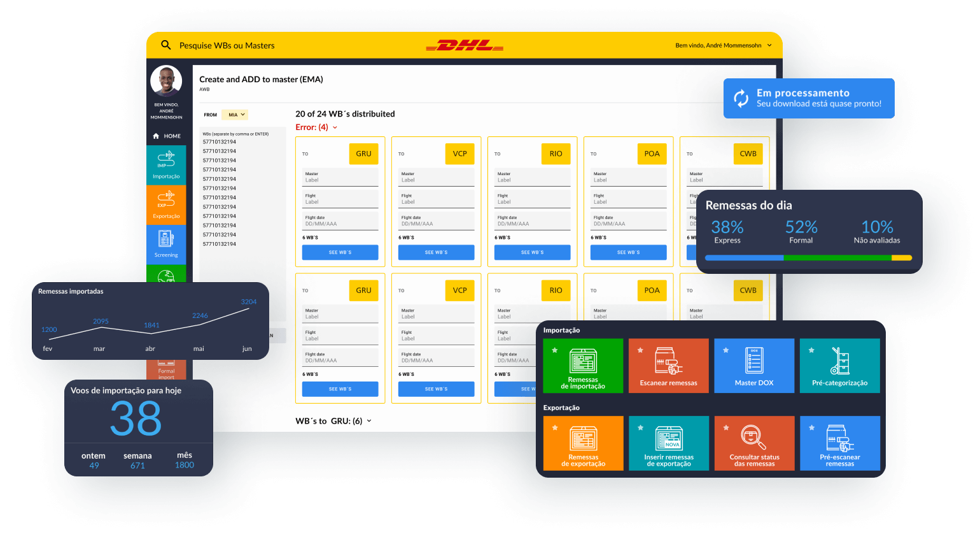The image size is (980, 535).
Task: Open the FROM MIA dropdown
Action: tap(234, 115)
